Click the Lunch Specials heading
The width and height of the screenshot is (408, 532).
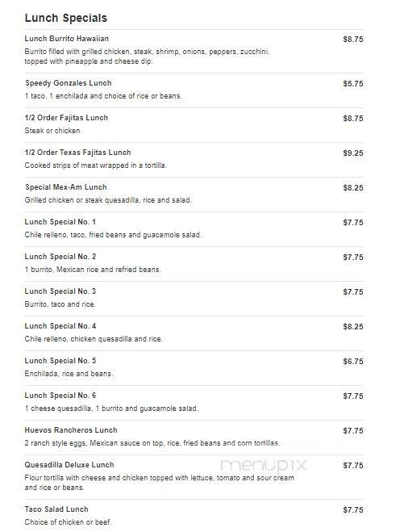click(66, 18)
